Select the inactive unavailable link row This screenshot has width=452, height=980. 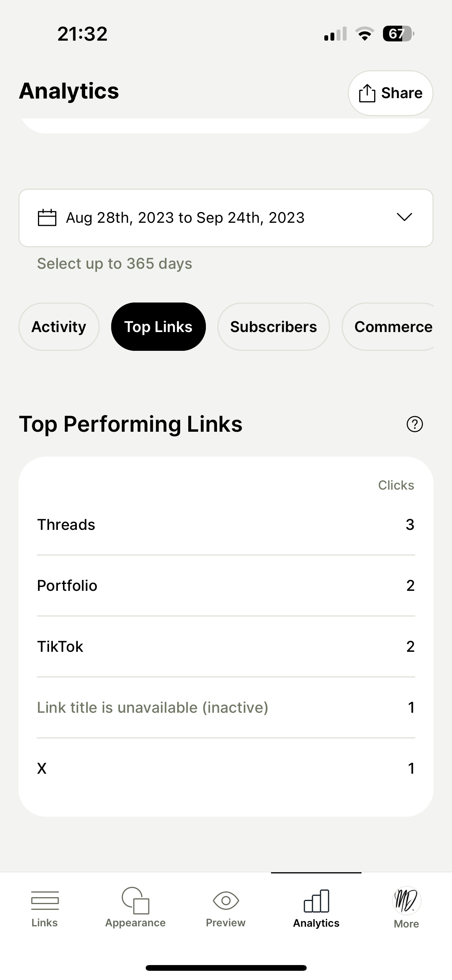(x=226, y=707)
